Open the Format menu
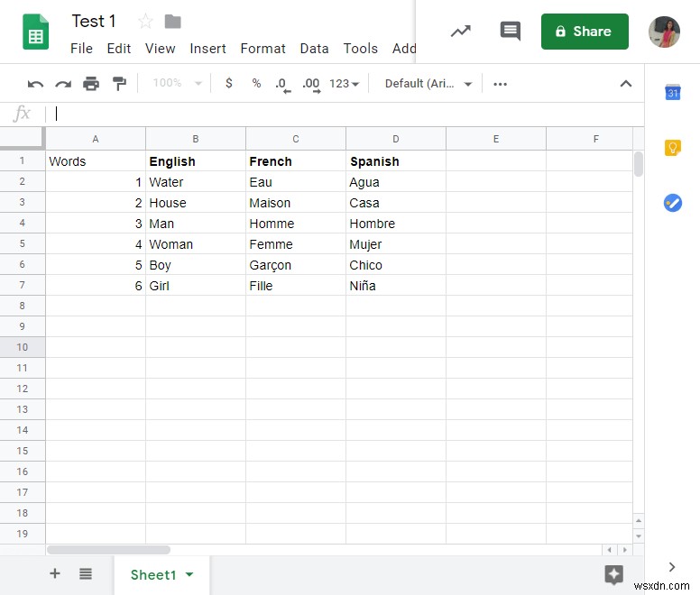Viewport: 700px width, 595px height. (x=262, y=49)
